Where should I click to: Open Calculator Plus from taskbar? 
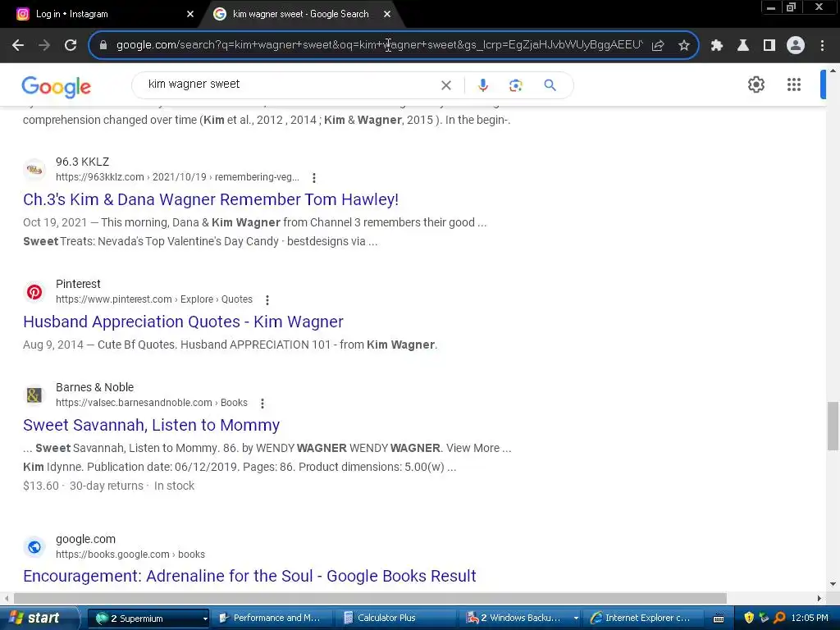[x=396, y=618]
